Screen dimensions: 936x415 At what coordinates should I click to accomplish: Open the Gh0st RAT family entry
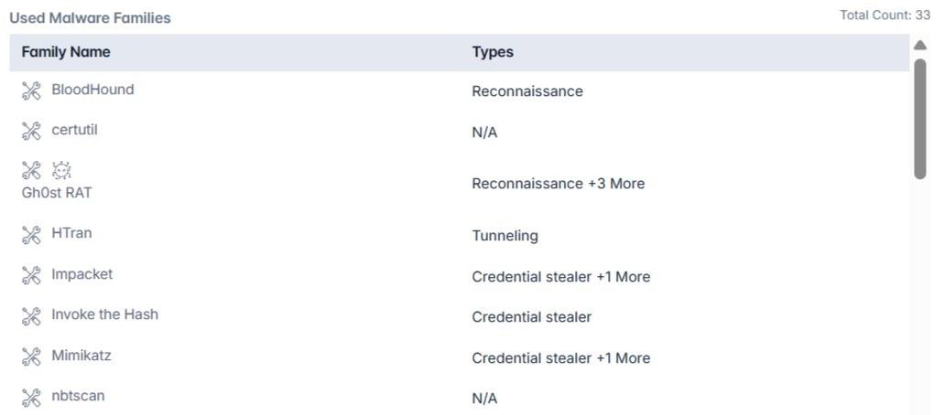tap(58, 193)
